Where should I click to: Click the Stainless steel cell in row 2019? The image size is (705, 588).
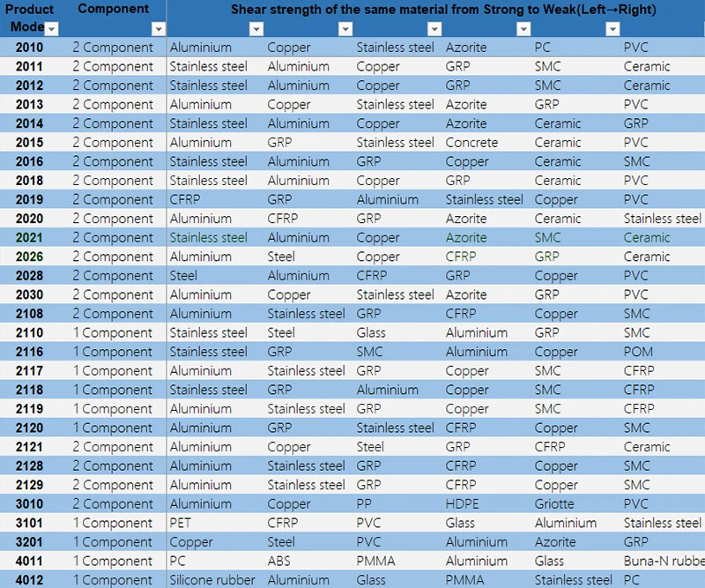pyautogui.click(x=484, y=200)
